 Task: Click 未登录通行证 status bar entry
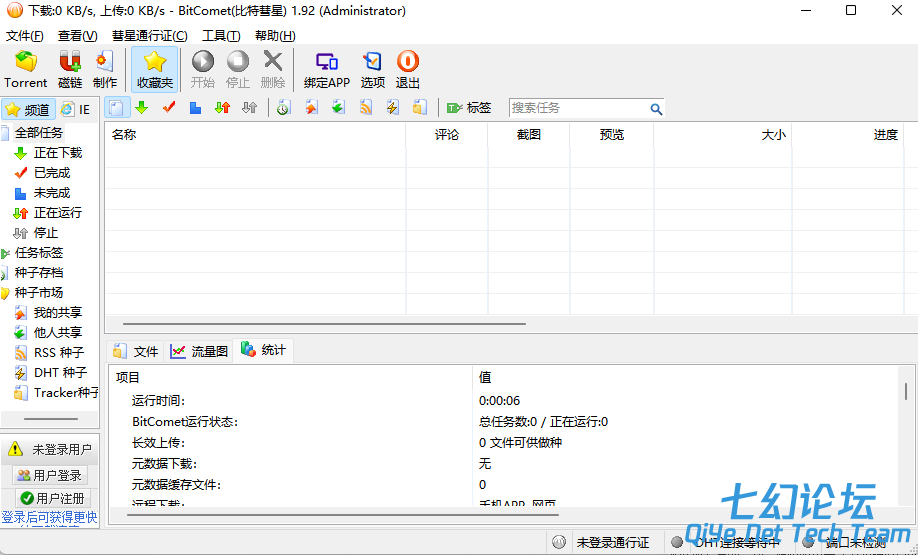pos(613,543)
